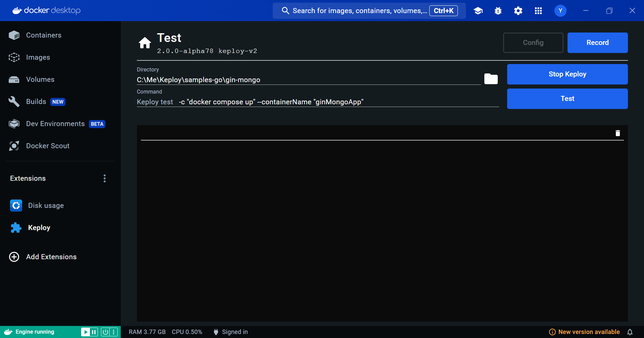
Task: Click the engine power button
Action: (105, 332)
